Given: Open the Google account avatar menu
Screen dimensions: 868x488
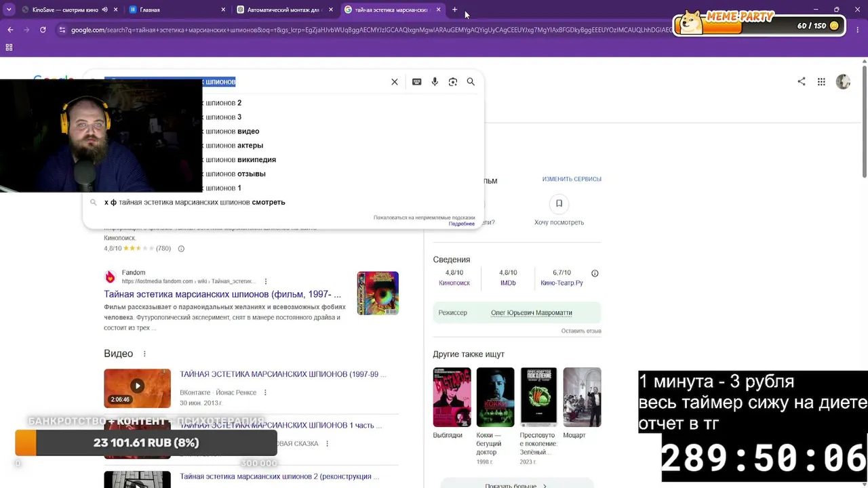Looking at the screenshot, I should [x=843, y=82].
